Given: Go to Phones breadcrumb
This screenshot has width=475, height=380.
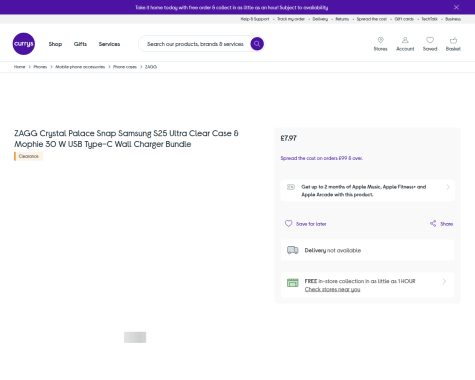Looking at the screenshot, I should (x=40, y=67).
